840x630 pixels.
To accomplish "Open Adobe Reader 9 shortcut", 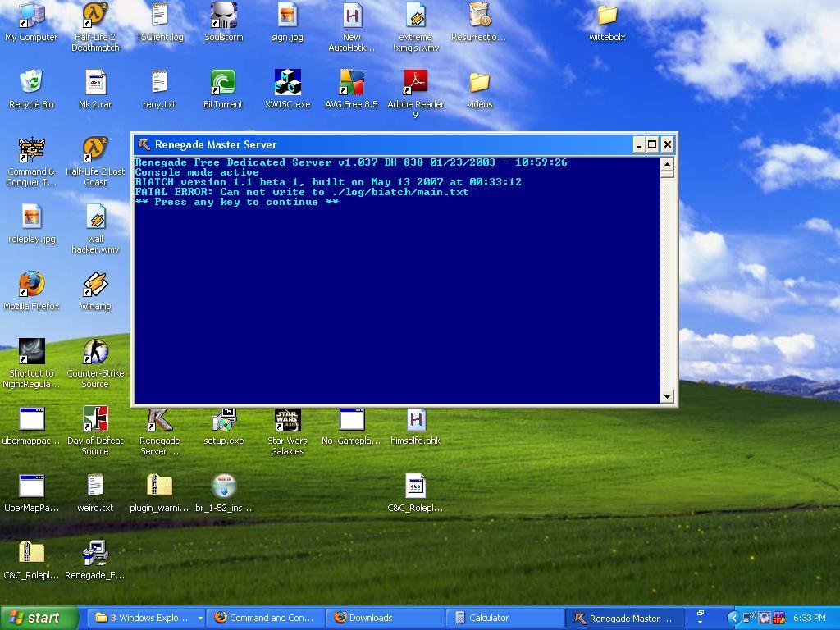I will (415, 83).
